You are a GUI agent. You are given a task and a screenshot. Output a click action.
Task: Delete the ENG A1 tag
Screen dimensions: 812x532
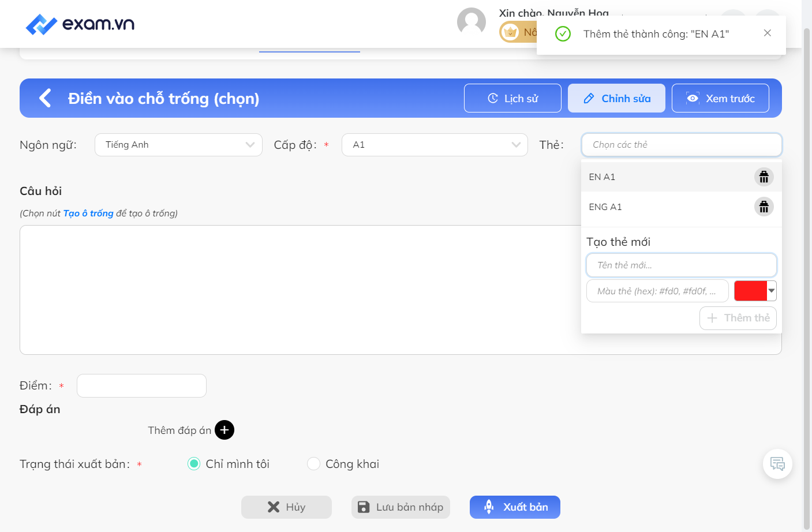coord(764,207)
